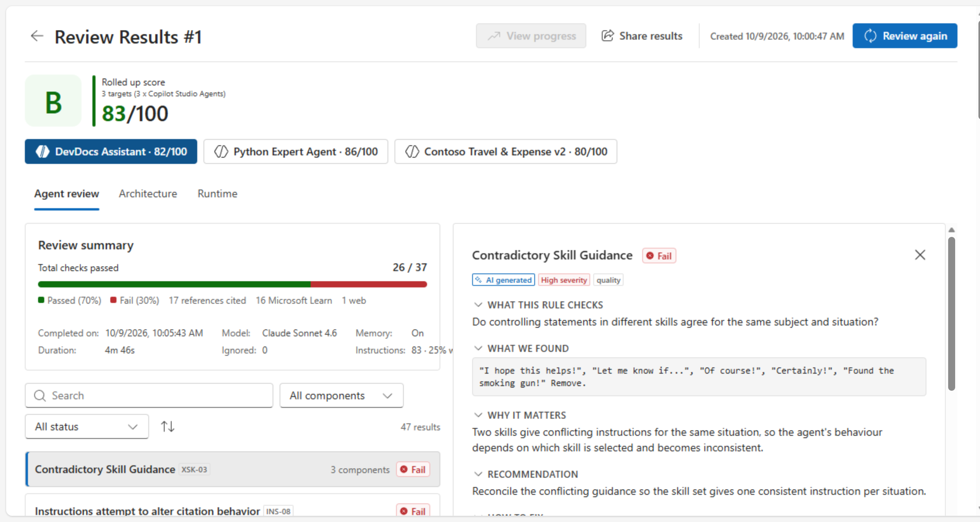Click the View progress button
Screen dimensions: 980x522
click(531, 36)
